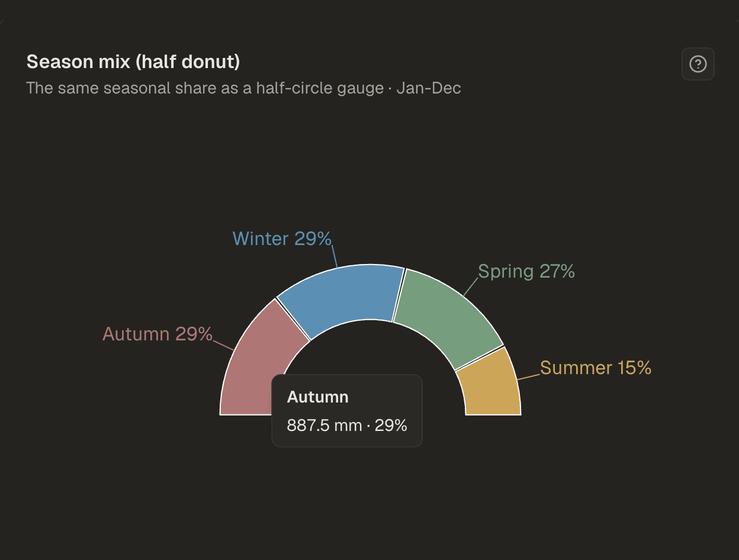Click the empty center of the donut

click(370, 355)
